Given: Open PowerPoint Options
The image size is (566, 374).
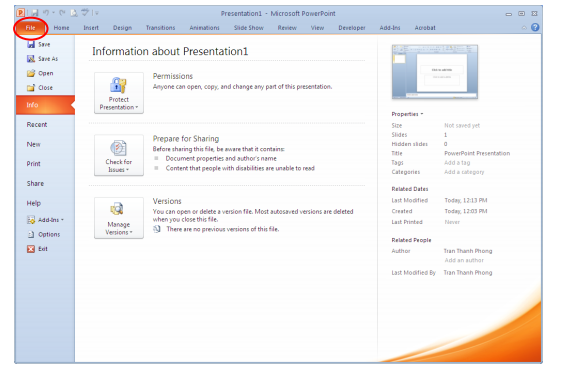Looking at the screenshot, I should [x=44, y=234].
